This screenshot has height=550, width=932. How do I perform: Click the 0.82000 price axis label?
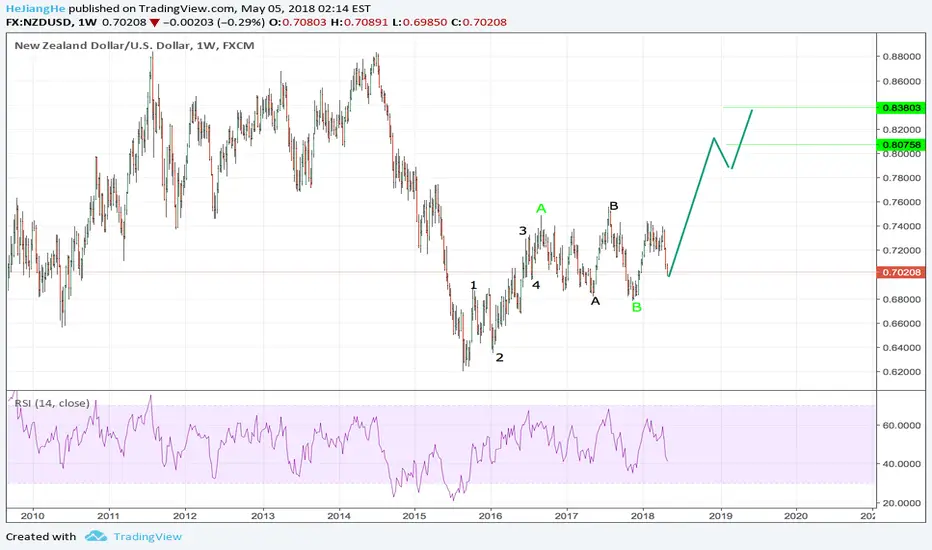click(x=902, y=130)
